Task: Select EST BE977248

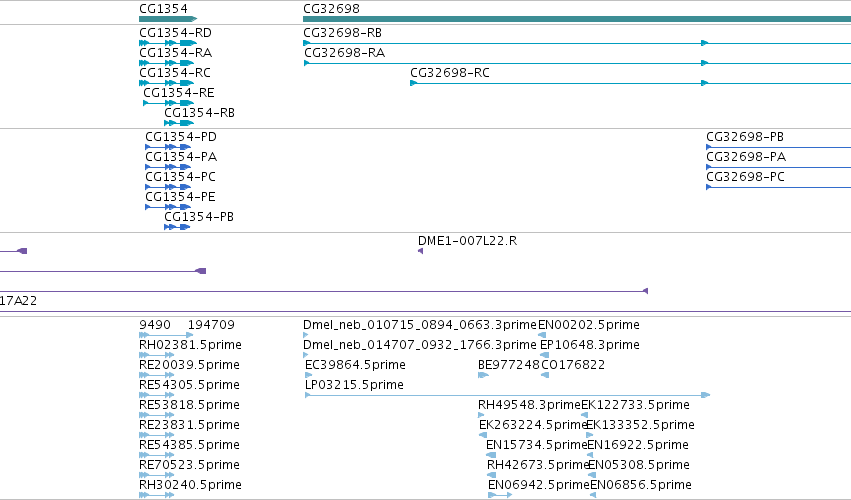Action: pyautogui.click(x=509, y=365)
